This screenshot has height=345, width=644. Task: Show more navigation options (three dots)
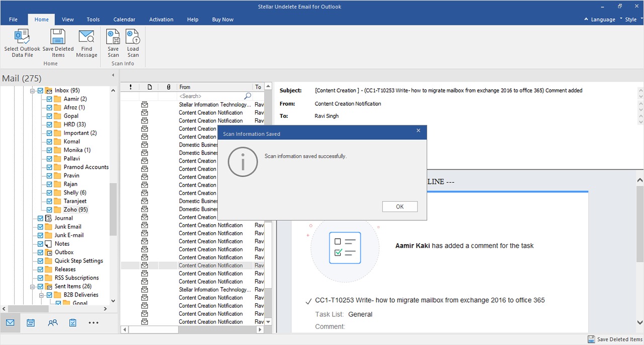[94, 323]
